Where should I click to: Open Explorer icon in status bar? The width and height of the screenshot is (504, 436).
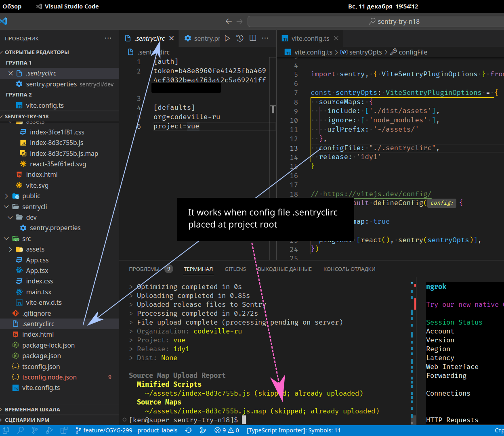pos(6,430)
